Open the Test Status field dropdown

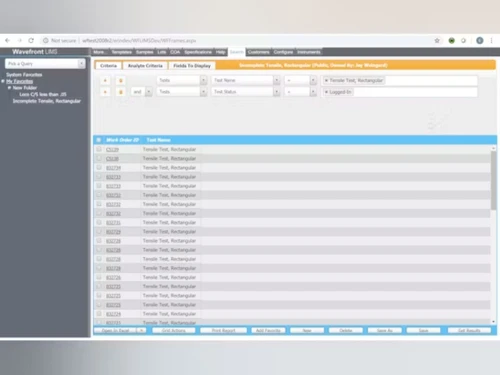(276, 92)
